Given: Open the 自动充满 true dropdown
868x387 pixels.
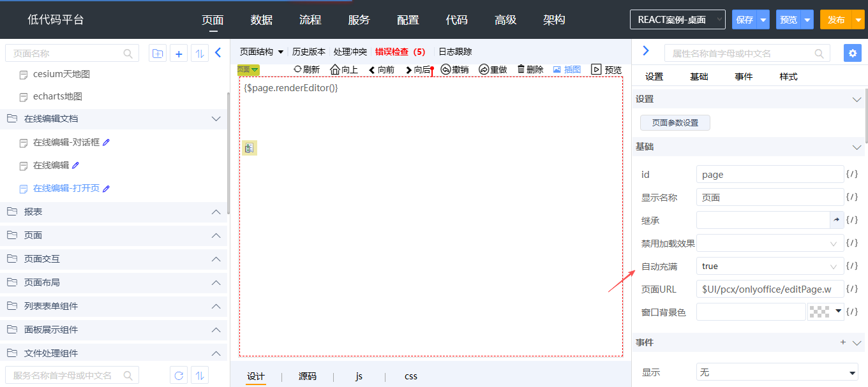Looking at the screenshot, I should click(770, 267).
